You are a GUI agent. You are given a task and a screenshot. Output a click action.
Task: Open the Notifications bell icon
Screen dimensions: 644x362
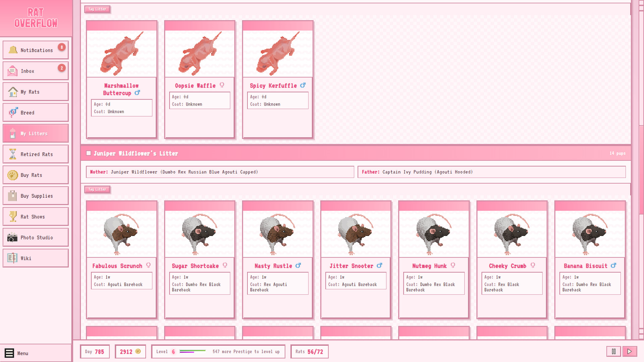(x=12, y=49)
